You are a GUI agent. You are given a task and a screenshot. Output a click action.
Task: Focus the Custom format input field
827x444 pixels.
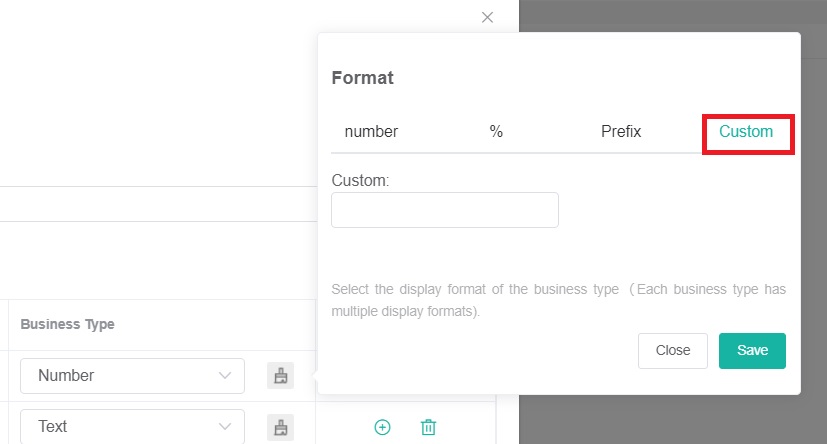(445, 210)
